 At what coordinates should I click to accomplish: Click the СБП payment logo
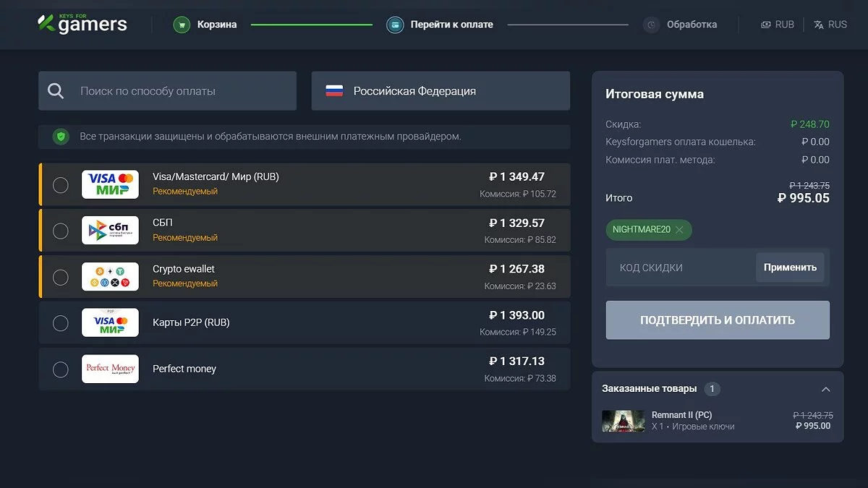pyautogui.click(x=110, y=231)
